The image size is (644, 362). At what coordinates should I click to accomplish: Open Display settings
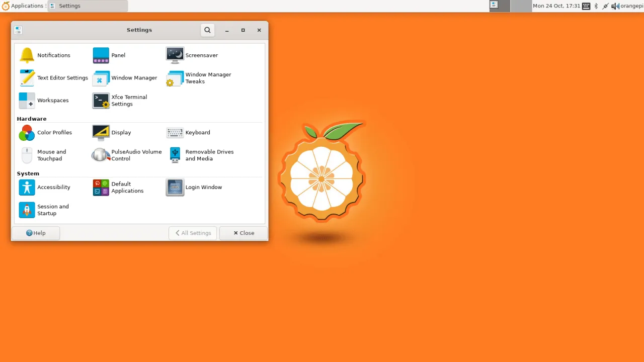[121, 132]
